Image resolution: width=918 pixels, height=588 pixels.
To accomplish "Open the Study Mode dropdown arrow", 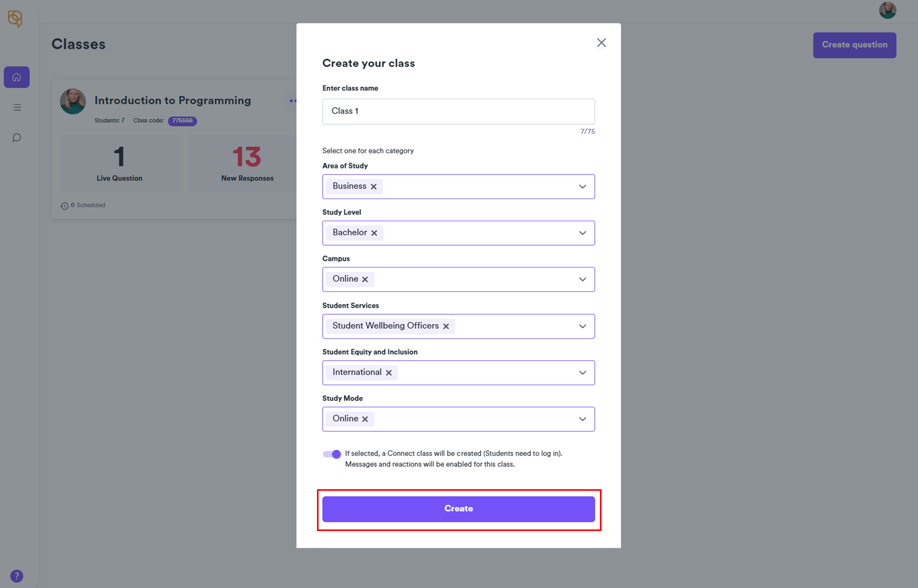I will [582, 419].
